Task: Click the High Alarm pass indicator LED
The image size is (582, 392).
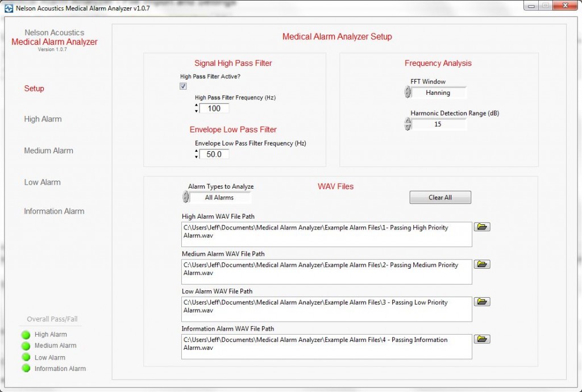Action: (x=26, y=334)
